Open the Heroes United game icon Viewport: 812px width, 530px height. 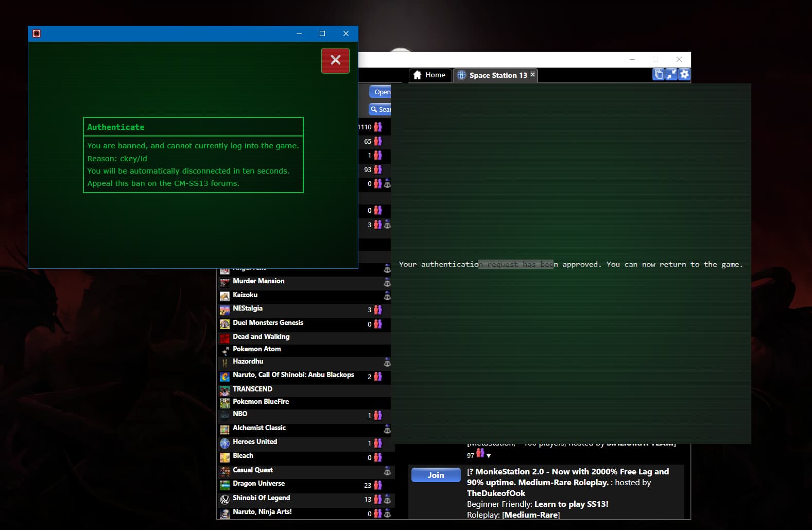[224, 443]
